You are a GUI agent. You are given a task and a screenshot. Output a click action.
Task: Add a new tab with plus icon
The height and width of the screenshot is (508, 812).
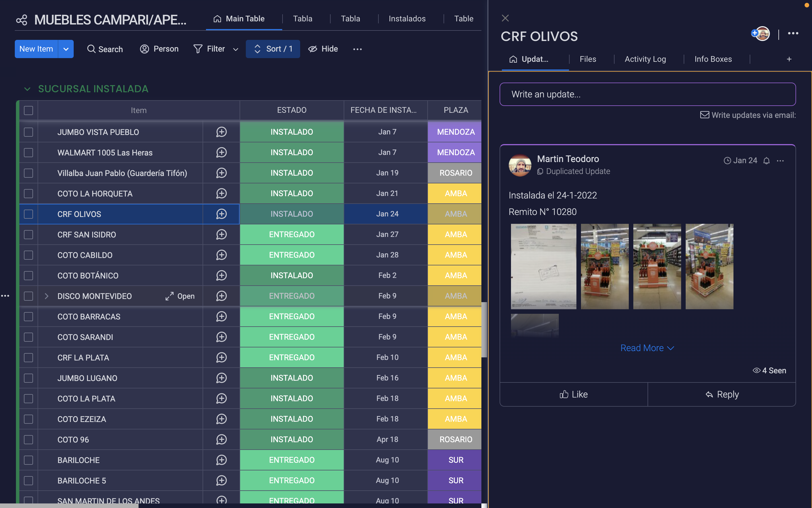tap(789, 59)
